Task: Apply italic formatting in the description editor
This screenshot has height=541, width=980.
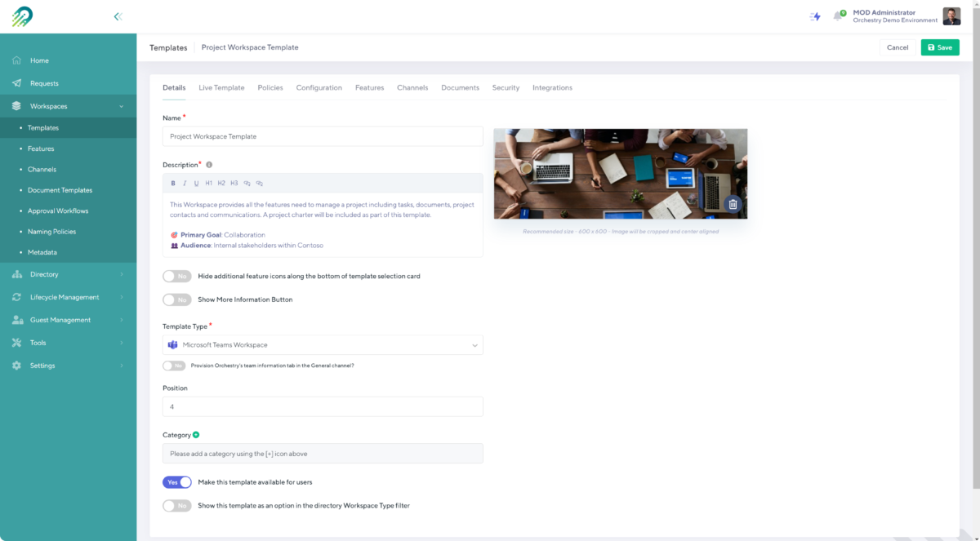Action: [185, 183]
